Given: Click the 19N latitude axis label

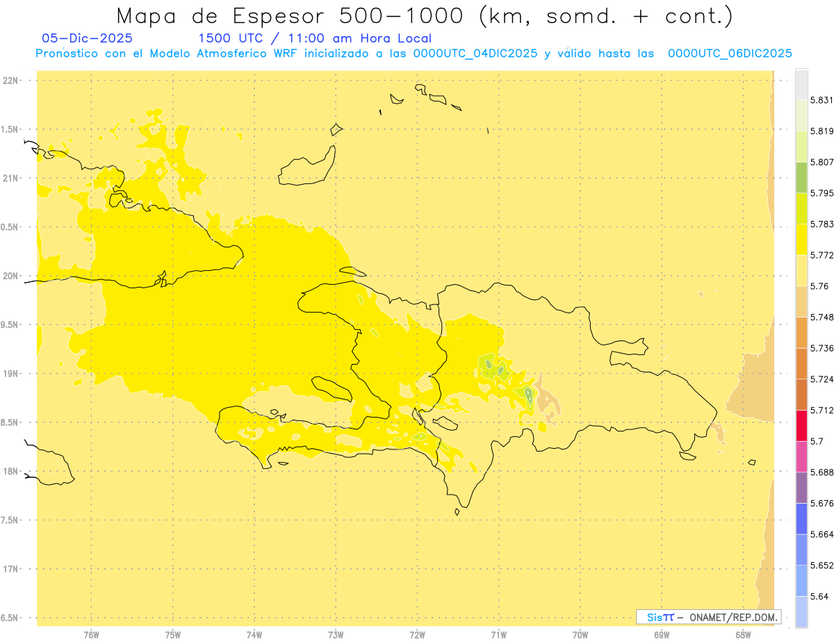Looking at the screenshot, I should pos(12,374).
